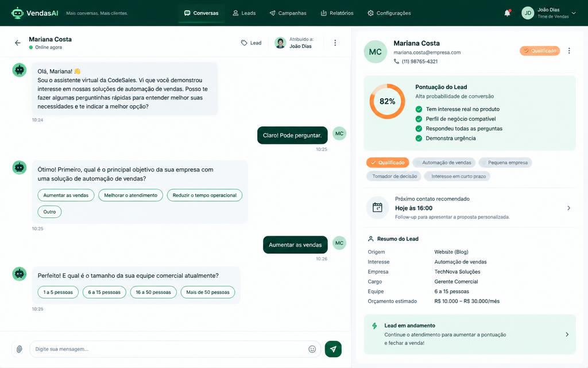Click checkmark for 'Demonstra urgência'
This screenshot has height=368, width=588.
tap(419, 138)
